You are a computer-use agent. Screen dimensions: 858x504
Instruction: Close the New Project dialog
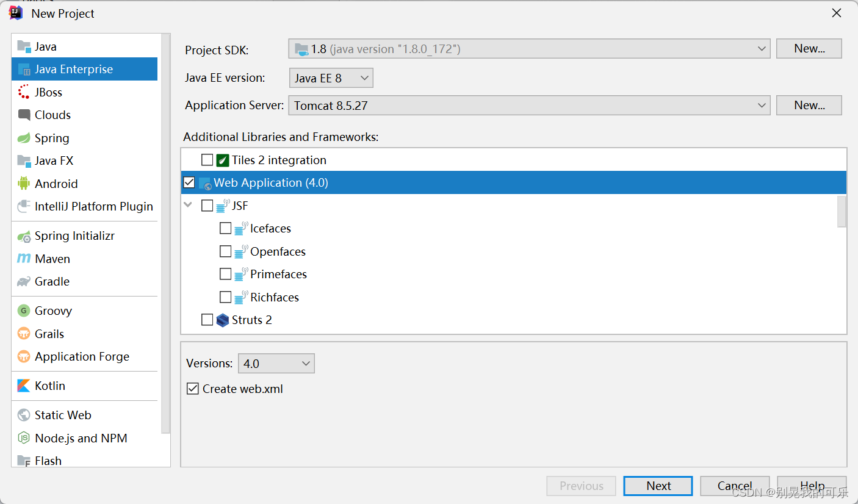836,13
